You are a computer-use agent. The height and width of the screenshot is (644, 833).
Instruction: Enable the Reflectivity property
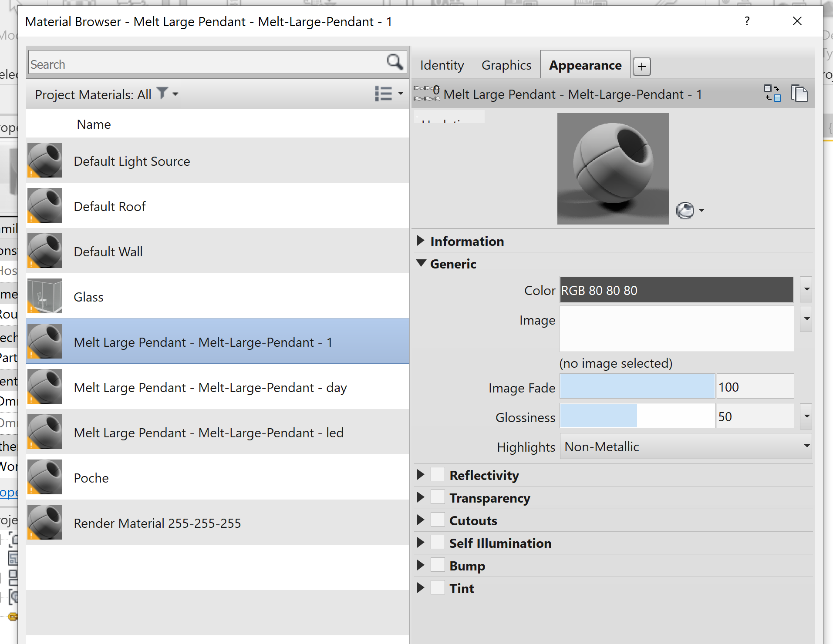click(x=437, y=474)
